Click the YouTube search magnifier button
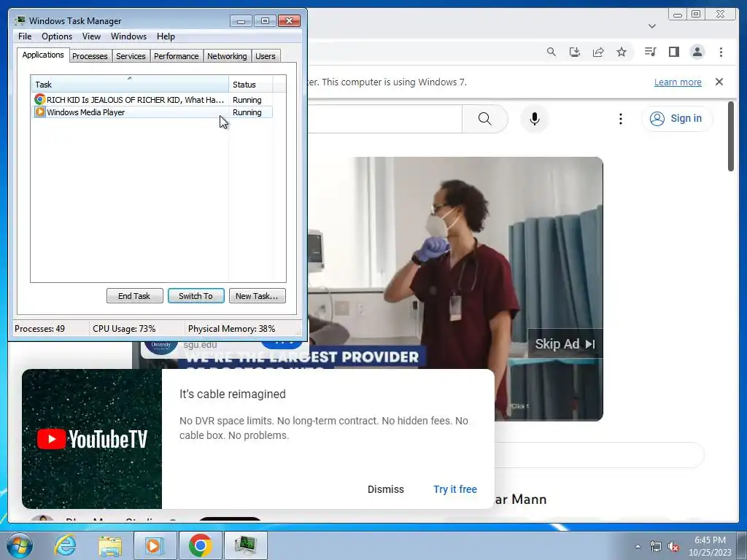 (484, 119)
